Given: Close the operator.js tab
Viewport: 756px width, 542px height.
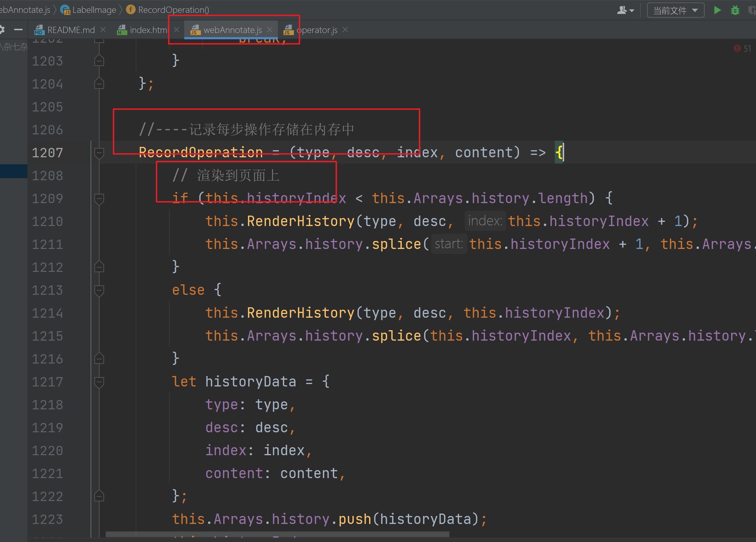Looking at the screenshot, I should (345, 30).
